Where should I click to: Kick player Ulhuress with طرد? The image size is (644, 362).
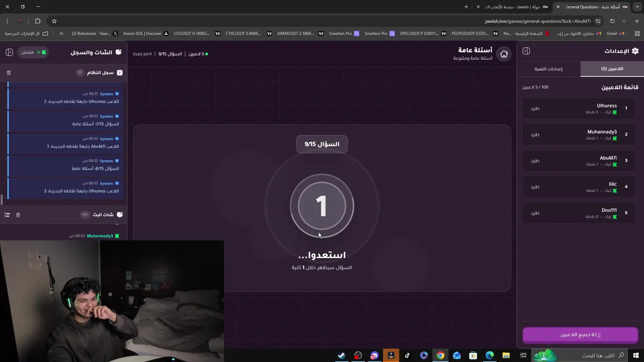pyautogui.click(x=535, y=108)
